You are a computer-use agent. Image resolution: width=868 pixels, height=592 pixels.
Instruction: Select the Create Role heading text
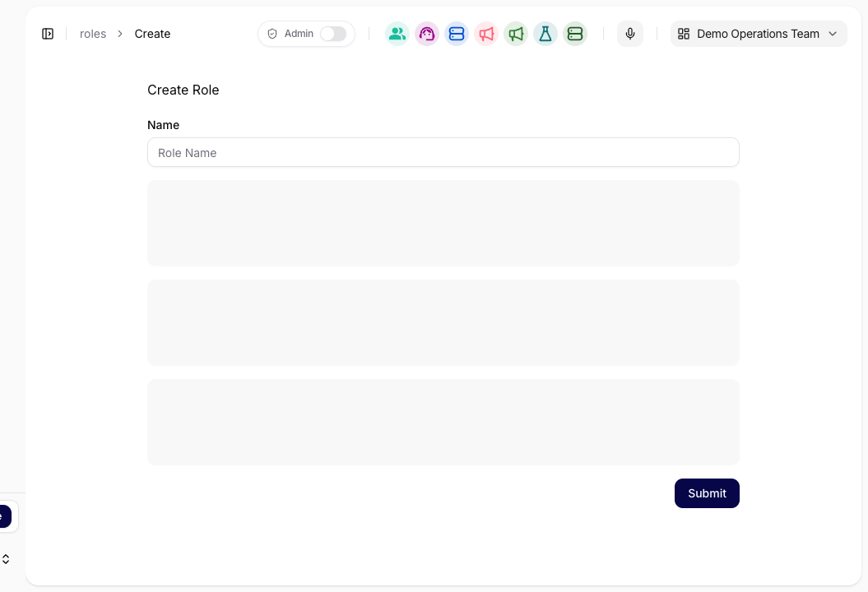(183, 90)
